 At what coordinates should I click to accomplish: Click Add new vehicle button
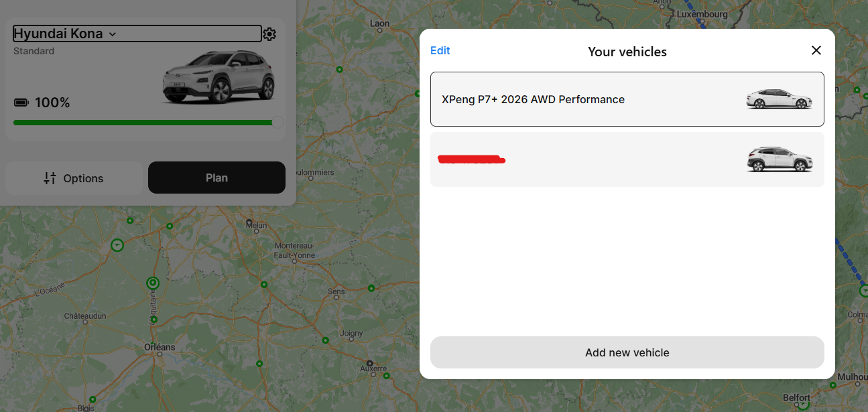coord(627,352)
